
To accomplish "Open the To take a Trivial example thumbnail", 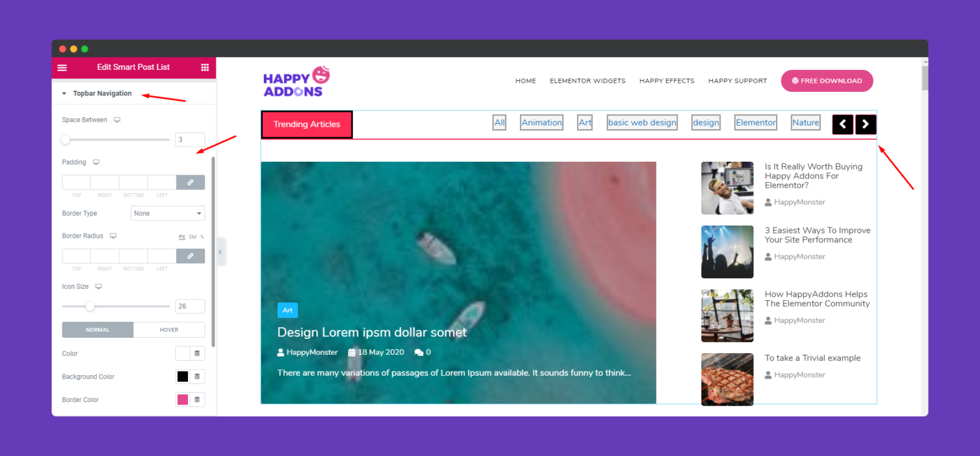I will point(727,379).
